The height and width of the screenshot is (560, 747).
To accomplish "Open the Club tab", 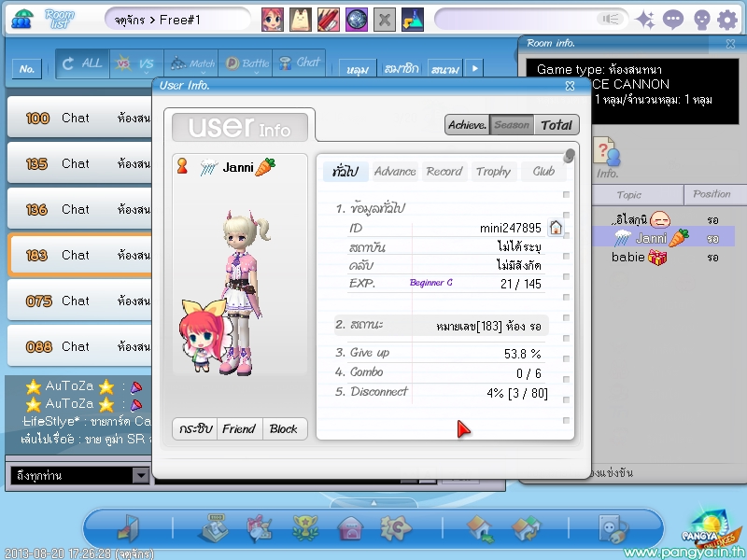I will [543, 172].
